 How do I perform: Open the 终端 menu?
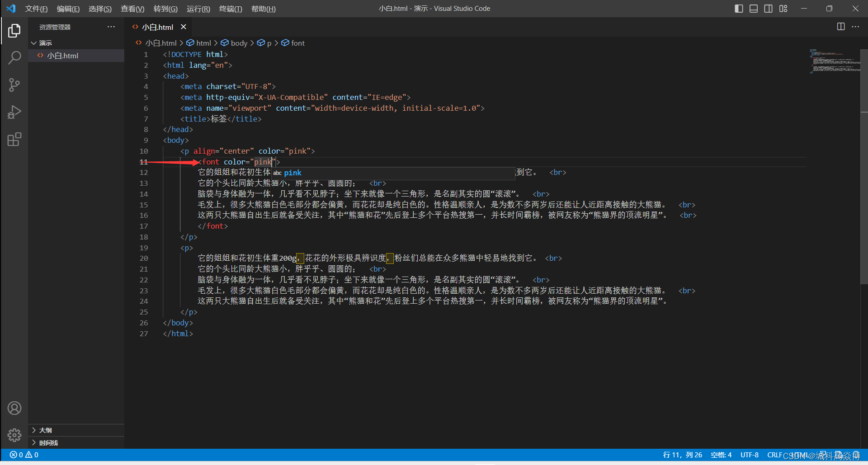point(231,9)
